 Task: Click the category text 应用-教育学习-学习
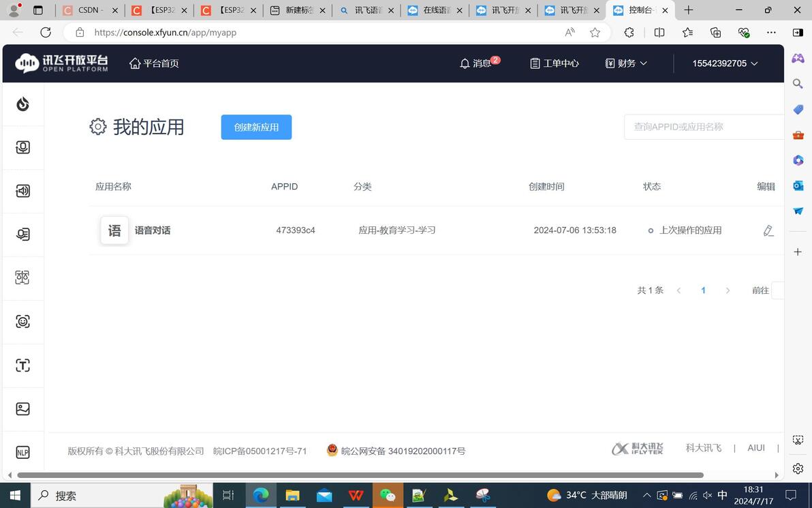pyautogui.click(x=397, y=230)
